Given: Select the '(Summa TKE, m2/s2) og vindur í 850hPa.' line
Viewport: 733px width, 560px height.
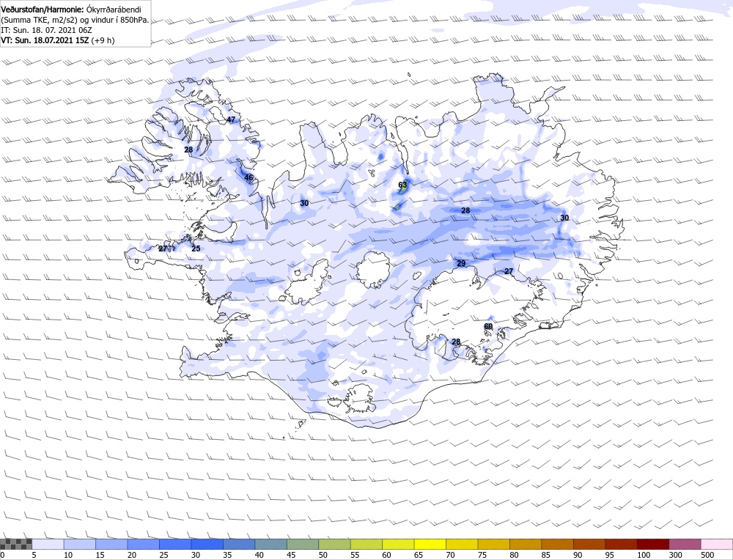Looking at the screenshot, I should pos(75,20).
